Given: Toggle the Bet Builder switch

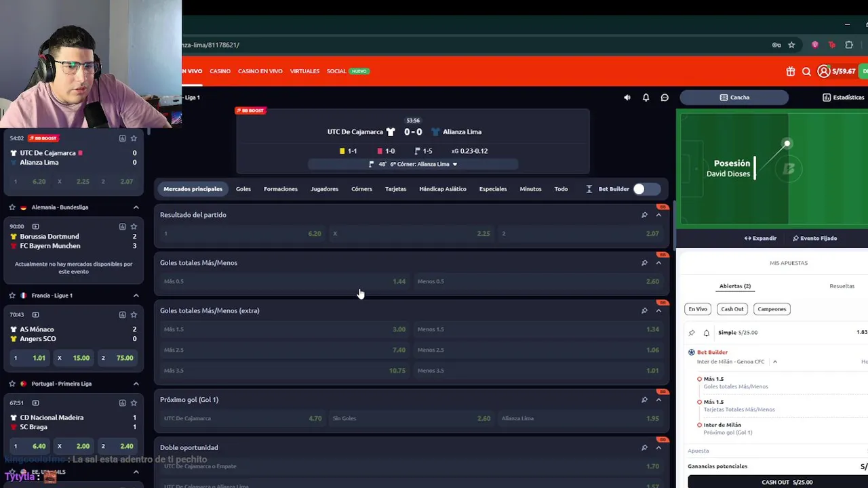Looking at the screenshot, I should point(646,189).
